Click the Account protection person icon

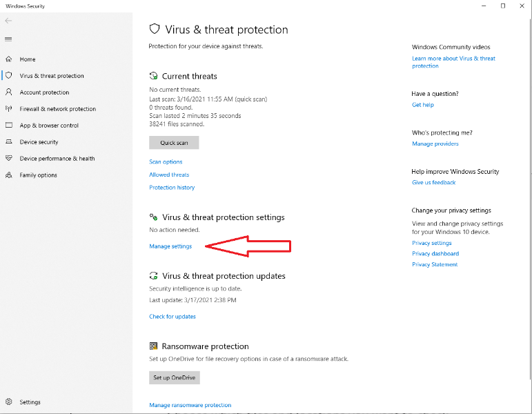[x=9, y=92]
